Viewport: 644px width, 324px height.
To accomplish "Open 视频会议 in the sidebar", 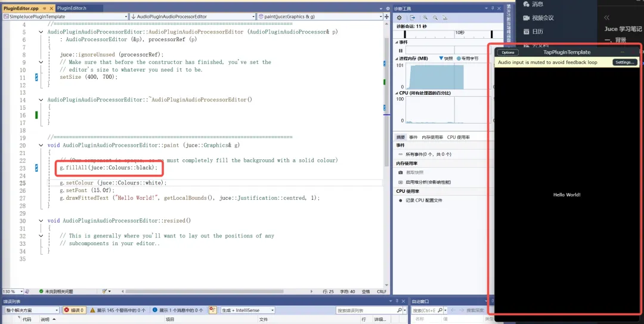I will (x=538, y=18).
